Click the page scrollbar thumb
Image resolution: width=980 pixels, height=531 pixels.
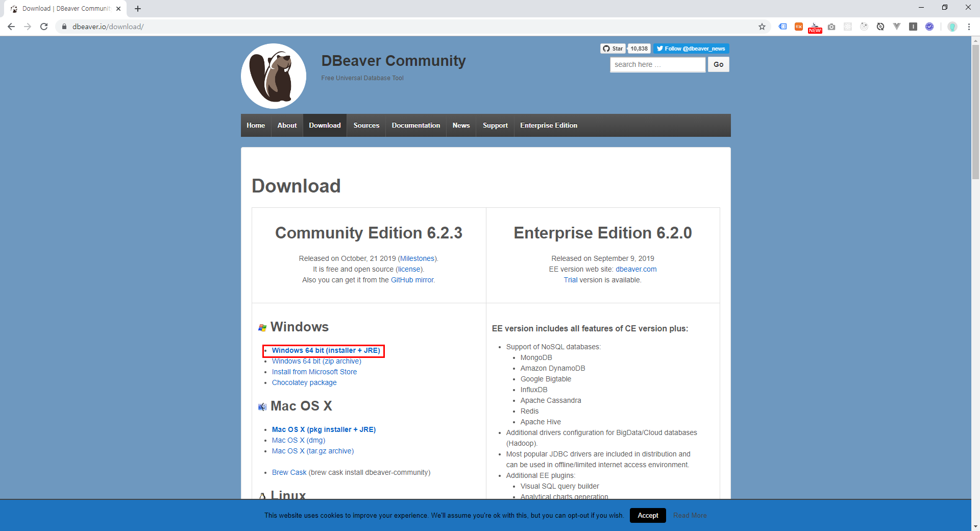975,111
